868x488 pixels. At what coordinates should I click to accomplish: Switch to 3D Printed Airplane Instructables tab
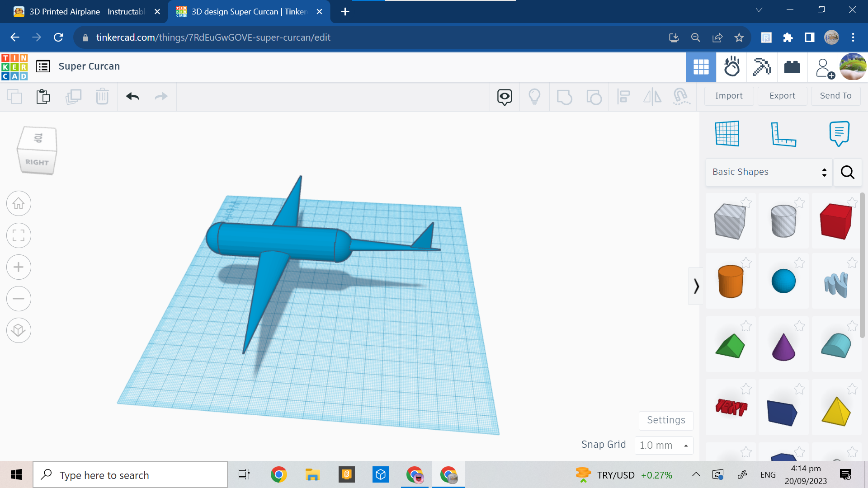[x=86, y=12]
